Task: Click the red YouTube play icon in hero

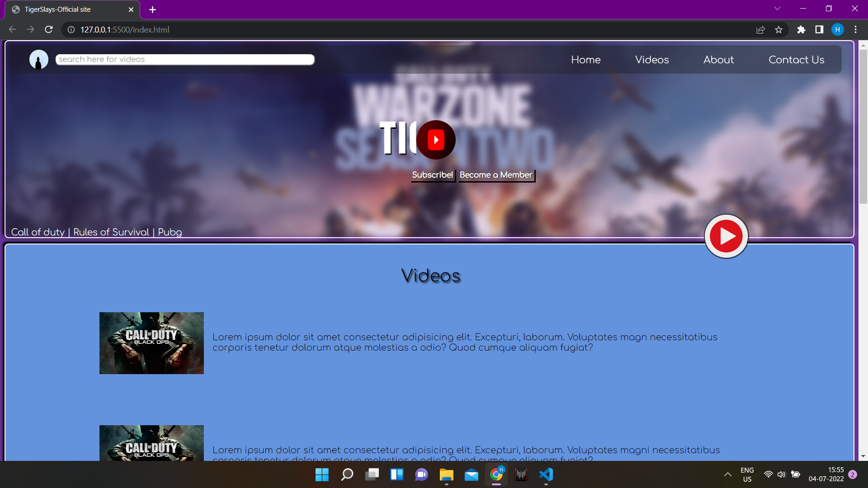Action: click(x=436, y=140)
